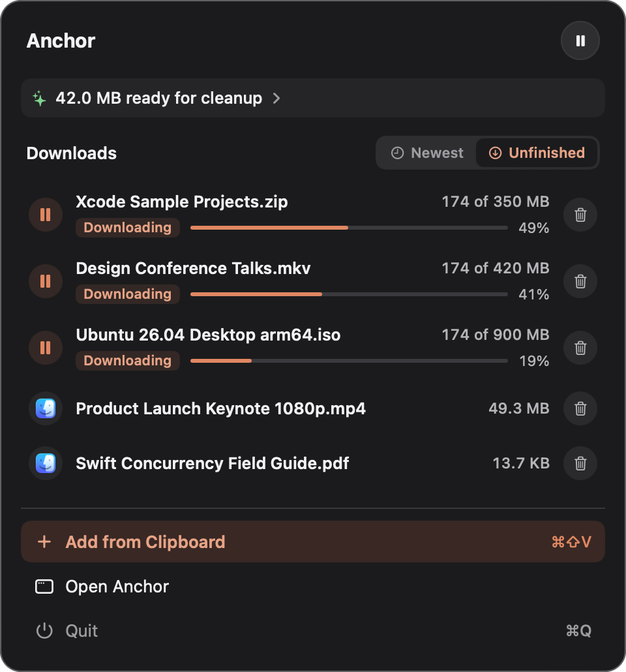Click the Downloading badge under Xcode Sample Projects.zip
The image size is (626, 672).
pos(128,228)
